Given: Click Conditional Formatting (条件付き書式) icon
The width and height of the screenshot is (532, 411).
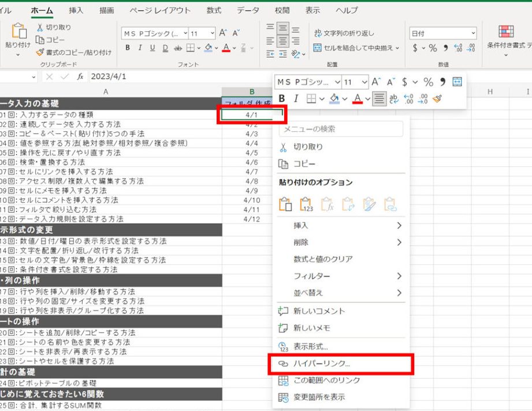Looking at the screenshot, I should point(506,31).
